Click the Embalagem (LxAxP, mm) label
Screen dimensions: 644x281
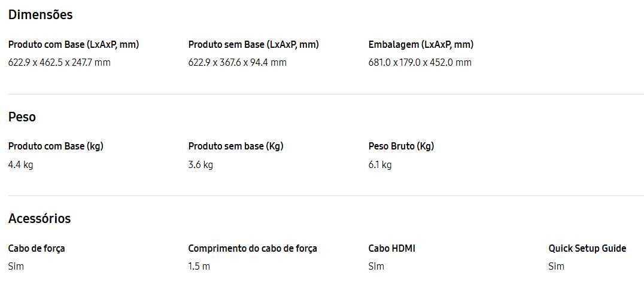(x=421, y=45)
